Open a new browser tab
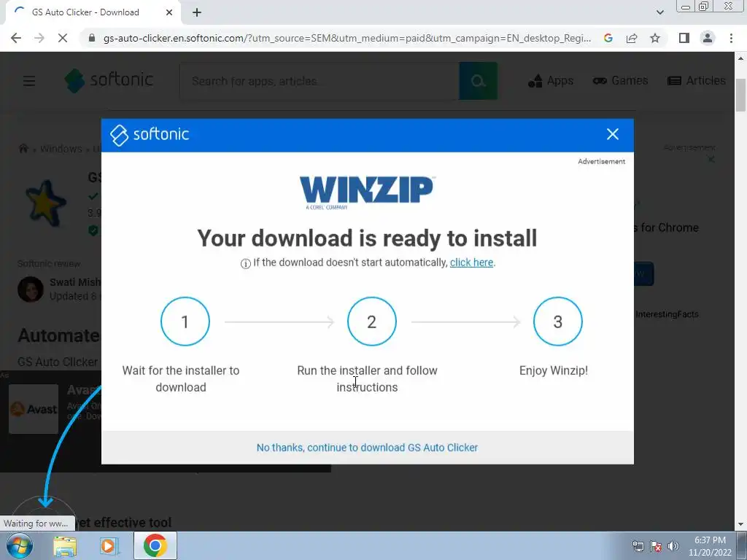Image resolution: width=747 pixels, height=560 pixels. [x=197, y=13]
